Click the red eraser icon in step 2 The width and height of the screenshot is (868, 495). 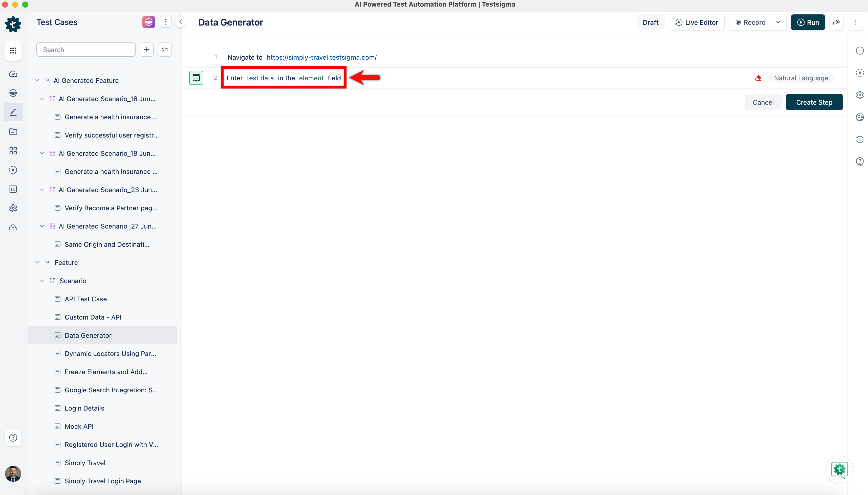tap(758, 78)
